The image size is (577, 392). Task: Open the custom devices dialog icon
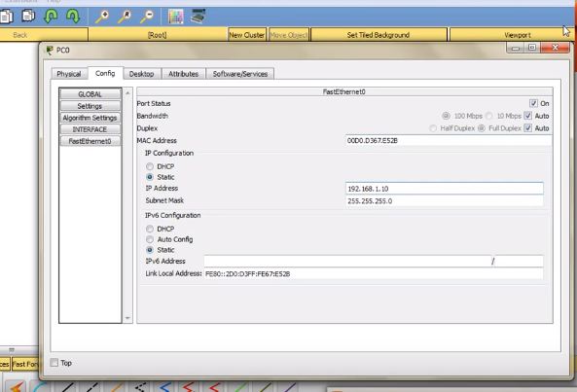coord(198,17)
